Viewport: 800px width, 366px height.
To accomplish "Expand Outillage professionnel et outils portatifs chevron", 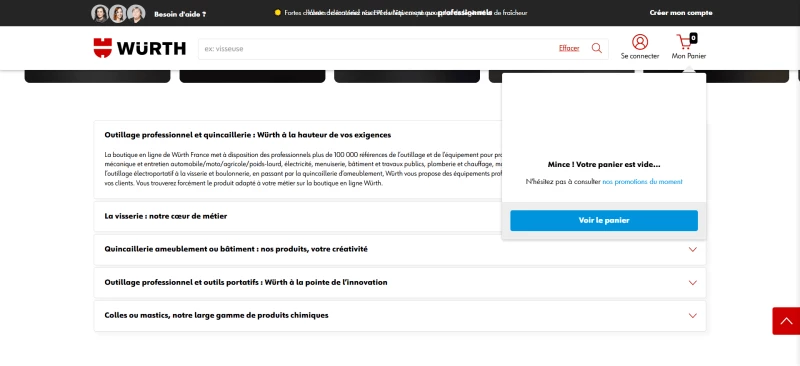I will tap(692, 283).
